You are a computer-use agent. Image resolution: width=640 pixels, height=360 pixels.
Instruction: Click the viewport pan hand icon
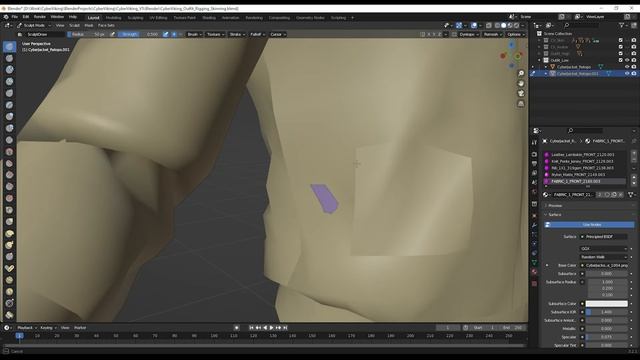[521, 83]
